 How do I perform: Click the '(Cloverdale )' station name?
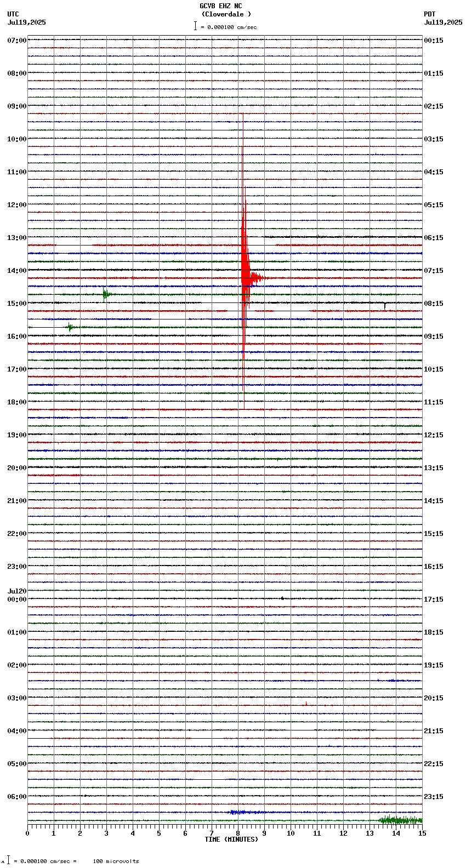coord(226,14)
